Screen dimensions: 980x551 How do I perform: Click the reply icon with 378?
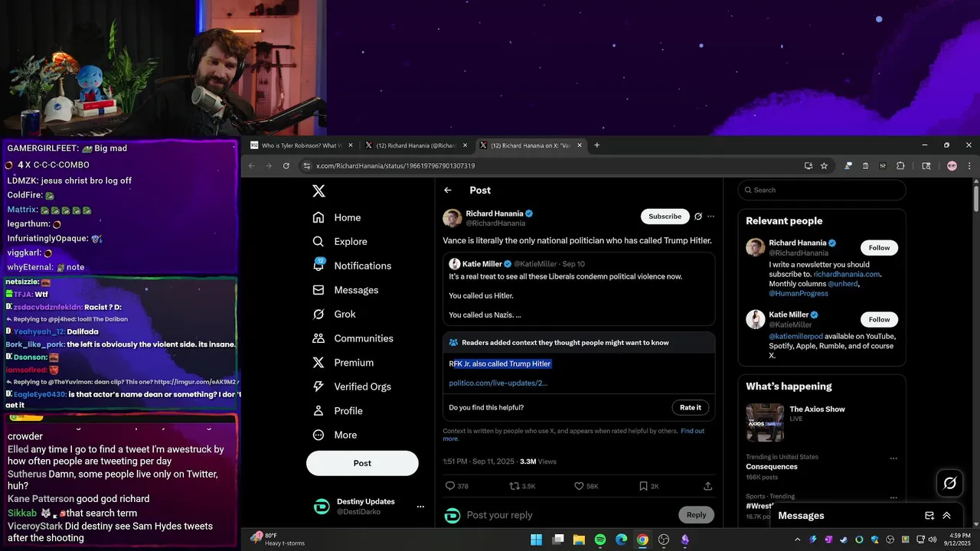[450, 486]
